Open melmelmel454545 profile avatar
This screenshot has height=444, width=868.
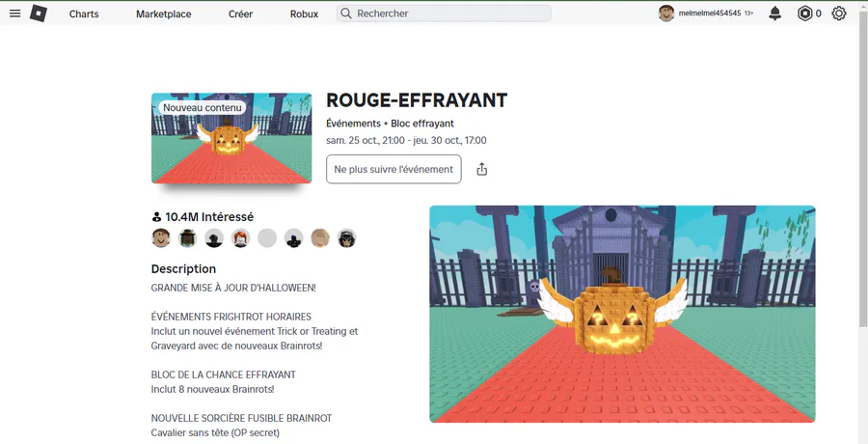tap(665, 14)
